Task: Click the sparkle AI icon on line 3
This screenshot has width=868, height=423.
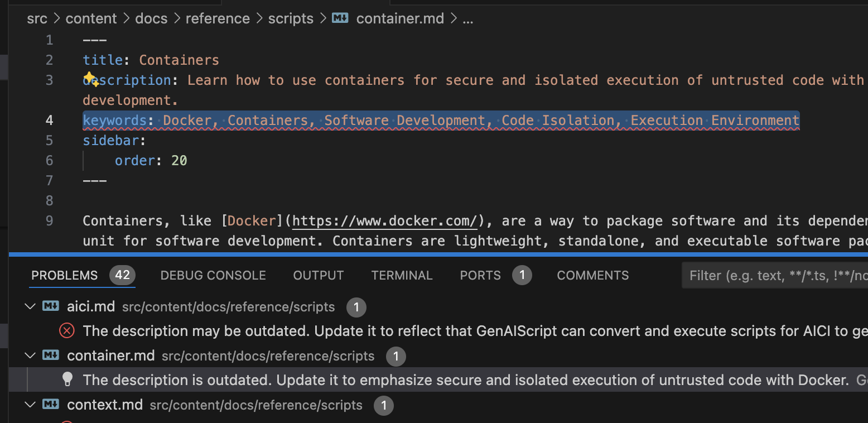Action: (91, 79)
